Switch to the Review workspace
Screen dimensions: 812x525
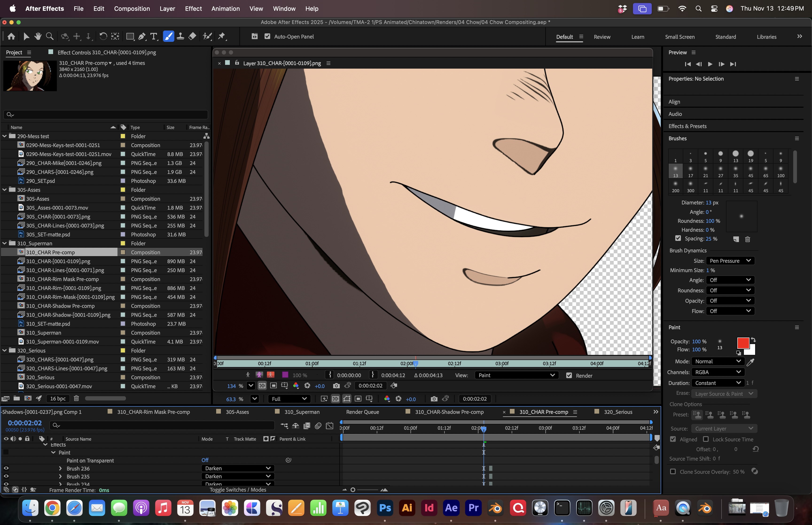602,37
